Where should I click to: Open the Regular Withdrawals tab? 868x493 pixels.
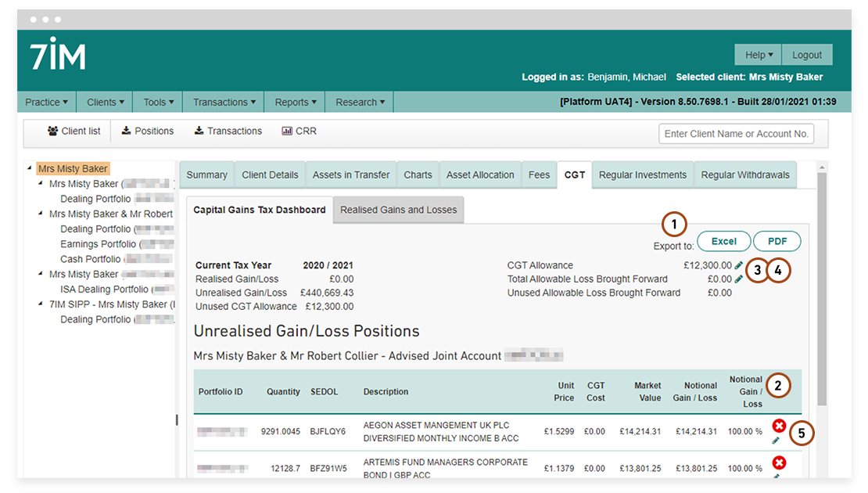pos(745,175)
